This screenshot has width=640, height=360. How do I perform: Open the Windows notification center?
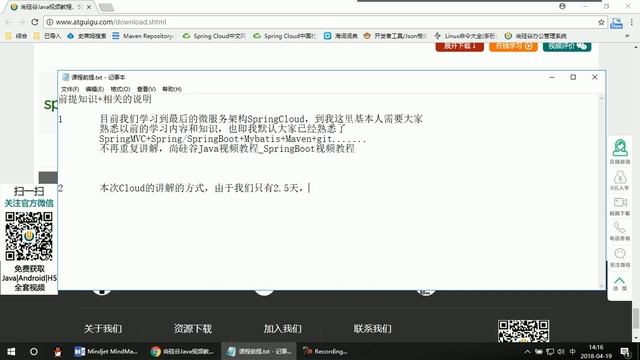[x=626, y=351]
